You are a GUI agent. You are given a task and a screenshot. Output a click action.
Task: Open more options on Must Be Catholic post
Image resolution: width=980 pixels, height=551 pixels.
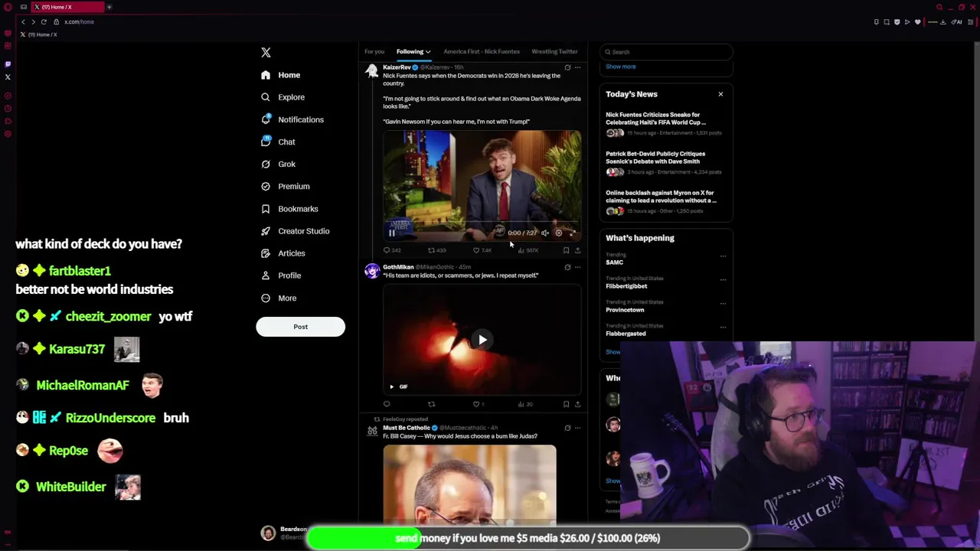point(578,428)
